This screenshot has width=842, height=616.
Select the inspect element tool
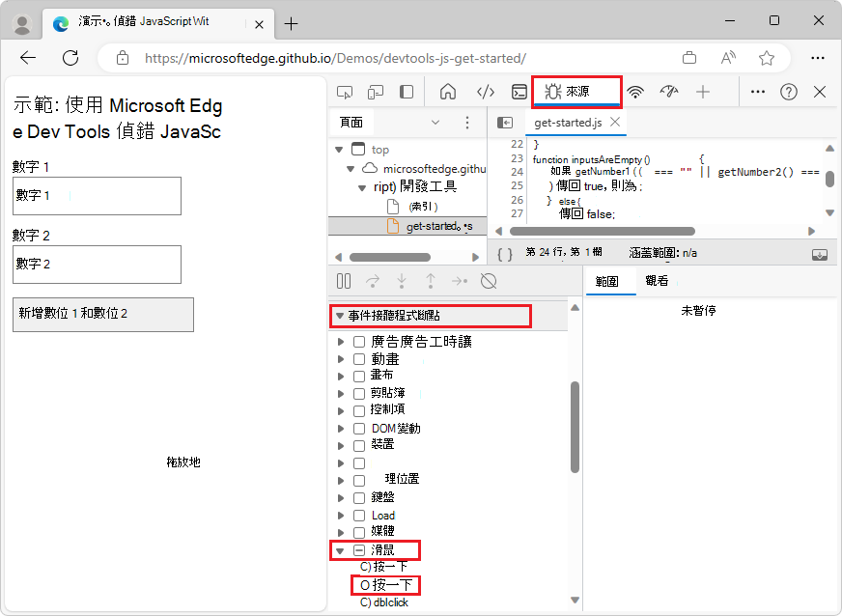[345, 91]
